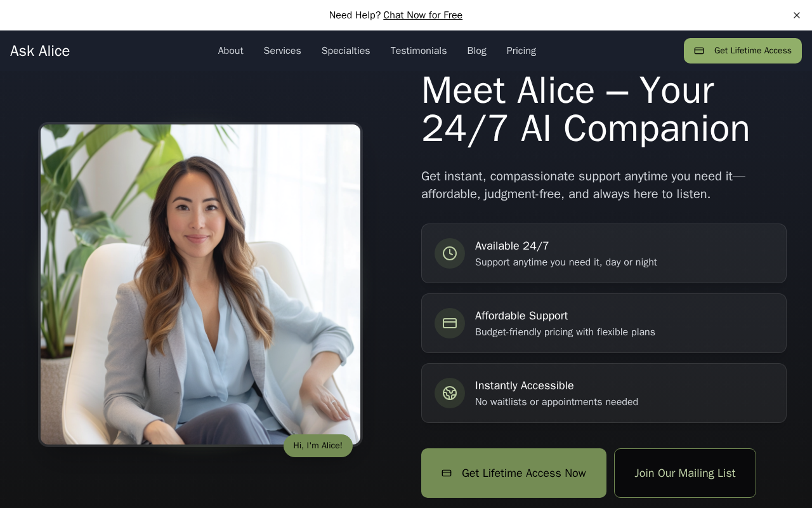Click the Get Lifetime Access Now button

pyautogui.click(x=514, y=473)
